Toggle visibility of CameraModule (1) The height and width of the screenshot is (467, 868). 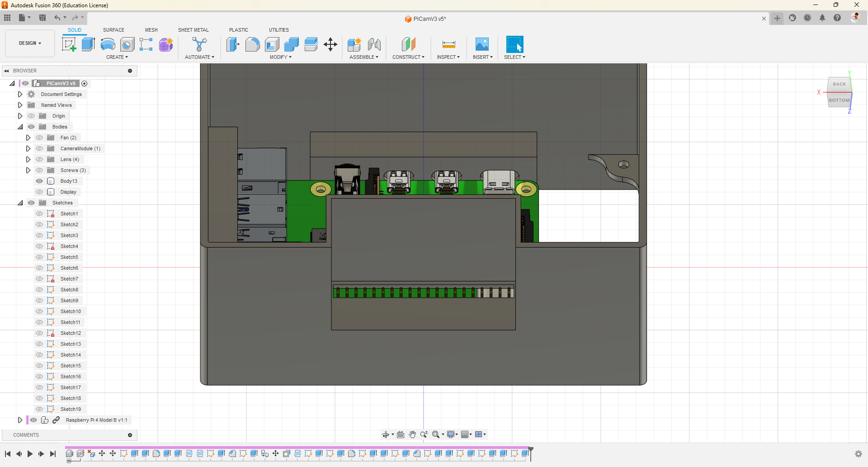39,148
